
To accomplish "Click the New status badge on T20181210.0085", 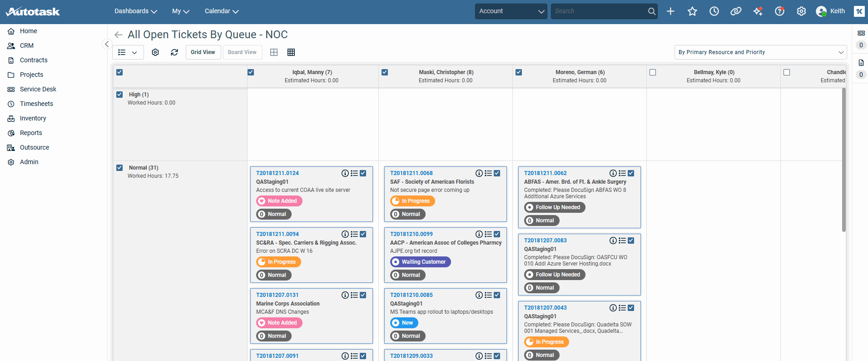I will [404, 323].
